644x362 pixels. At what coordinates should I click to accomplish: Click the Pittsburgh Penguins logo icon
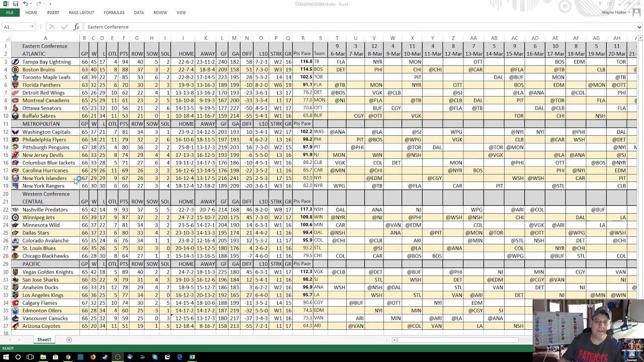pyautogui.click(x=16, y=147)
